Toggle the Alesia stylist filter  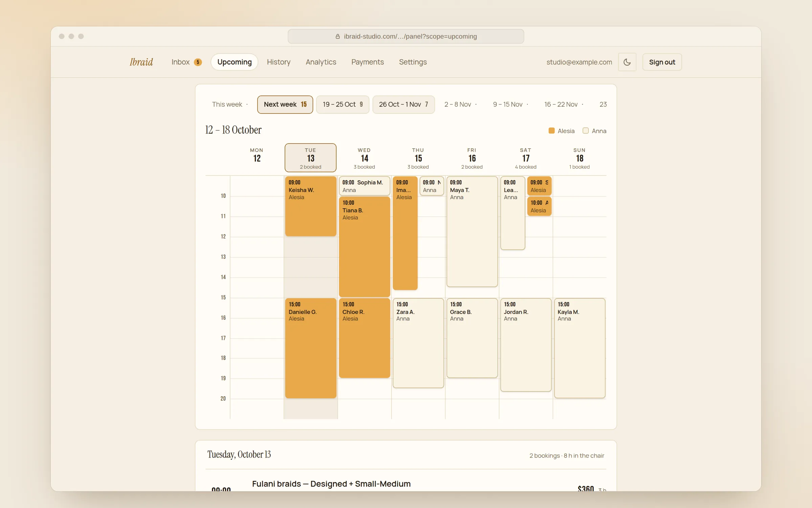562,131
